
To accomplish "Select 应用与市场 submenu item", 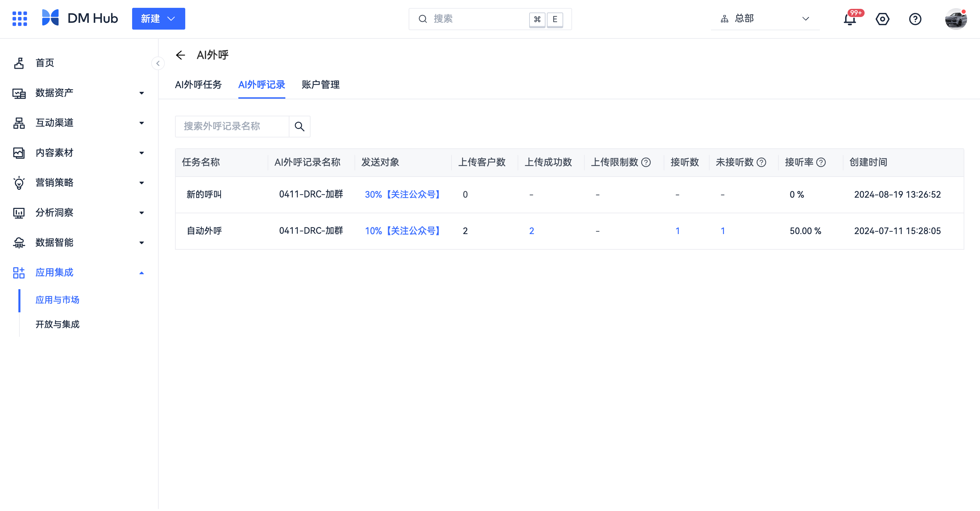I will 58,300.
